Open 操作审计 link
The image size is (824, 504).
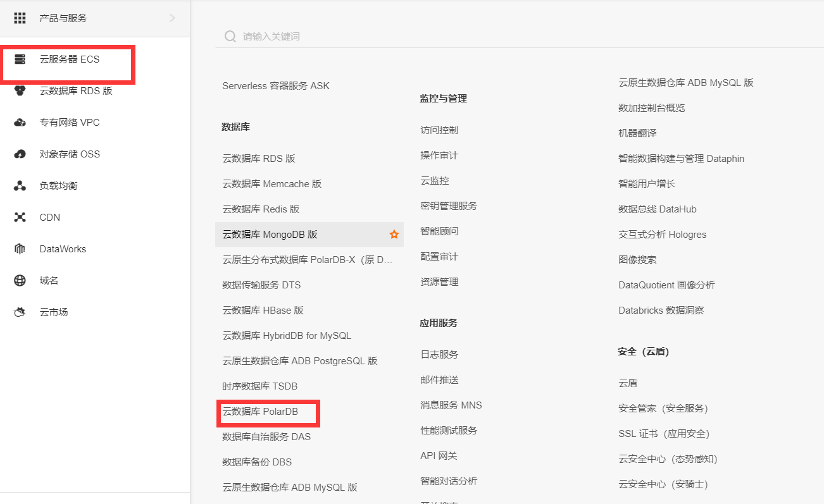439,156
